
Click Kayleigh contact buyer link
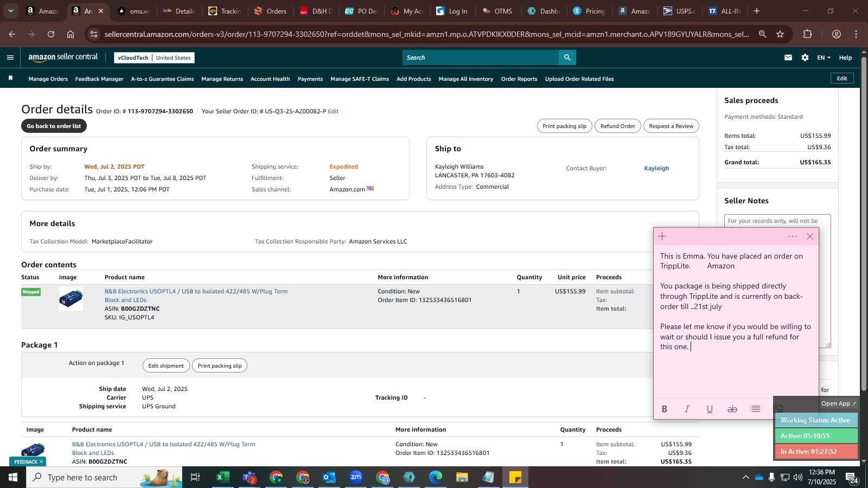click(x=656, y=168)
